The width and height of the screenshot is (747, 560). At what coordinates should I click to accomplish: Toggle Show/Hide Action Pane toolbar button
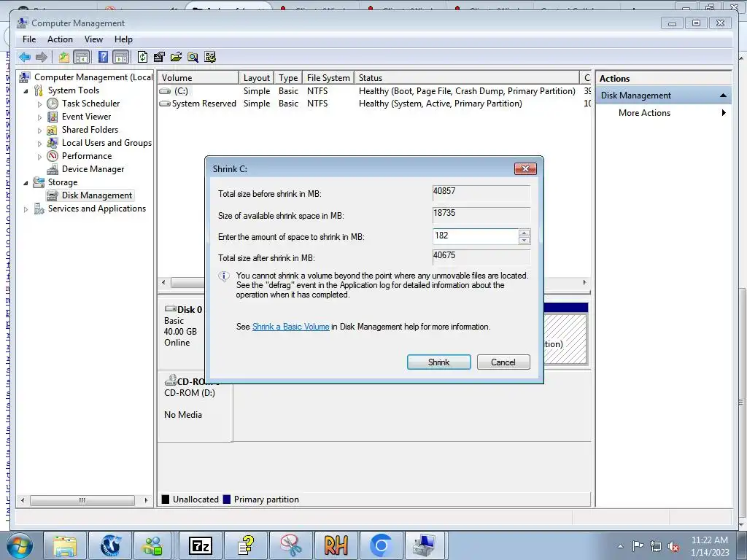tap(121, 57)
